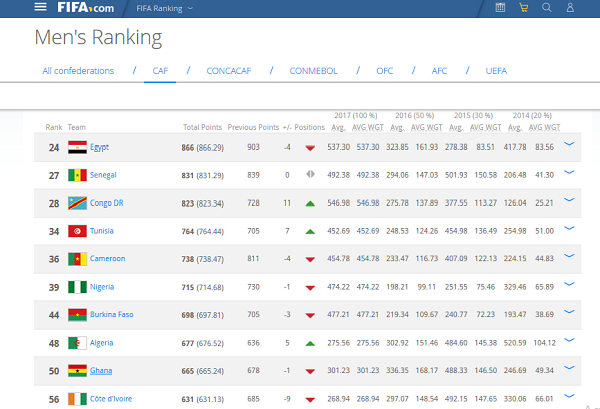Screen dimensions: 600x409
Task: Open the Egypt team link
Action: (x=99, y=147)
